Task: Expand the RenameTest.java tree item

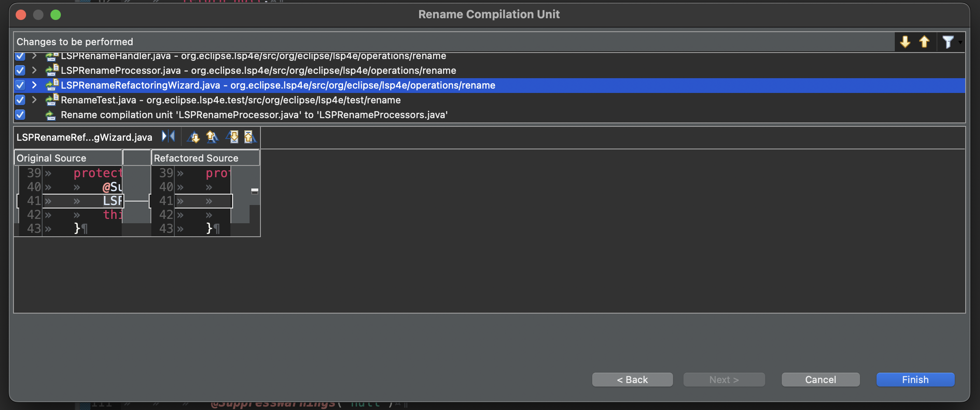Action: tap(34, 100)
